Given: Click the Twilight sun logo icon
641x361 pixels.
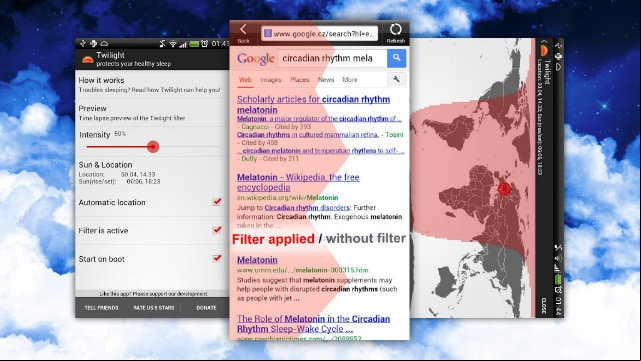Looking at the screenshot, I should [87, 60].
